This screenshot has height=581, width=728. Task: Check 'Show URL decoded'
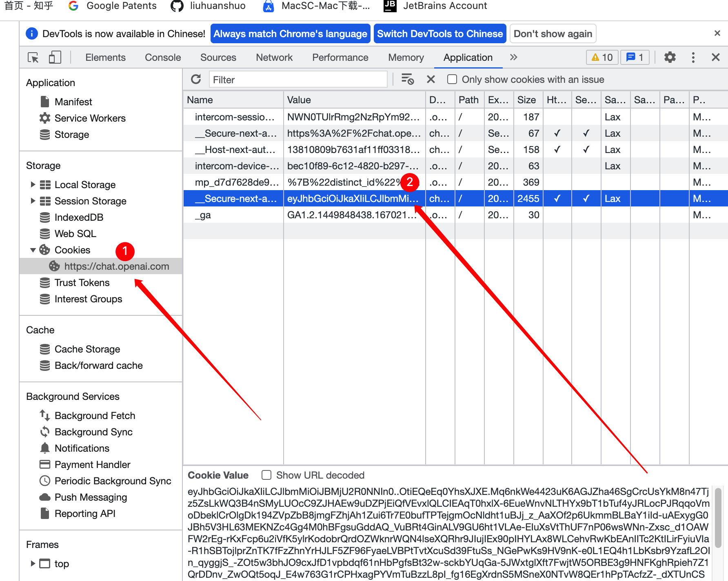tap(266, 475)
